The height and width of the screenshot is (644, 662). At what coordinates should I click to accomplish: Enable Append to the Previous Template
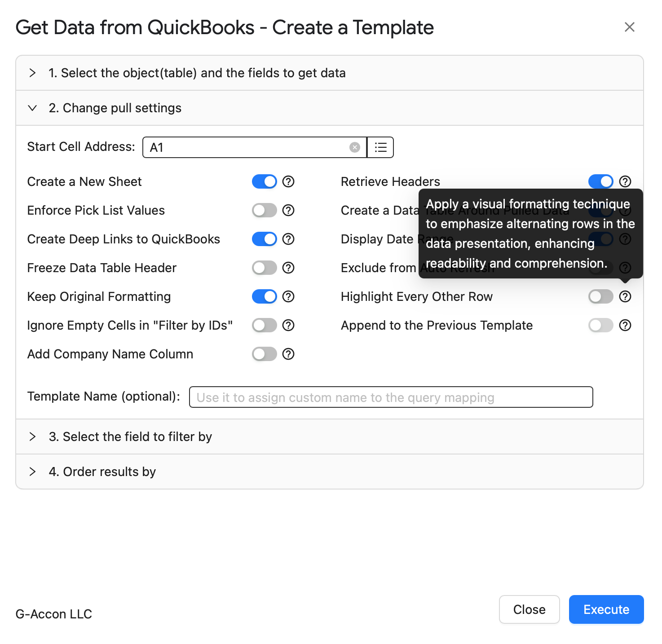pos(601,325)
